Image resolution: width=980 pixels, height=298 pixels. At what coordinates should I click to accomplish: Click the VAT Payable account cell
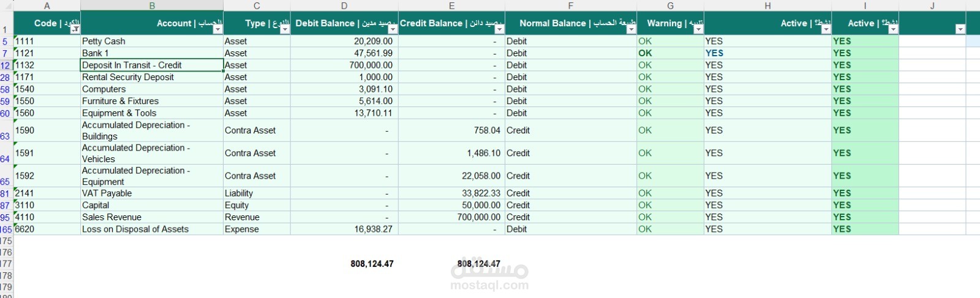coord(152,193)
